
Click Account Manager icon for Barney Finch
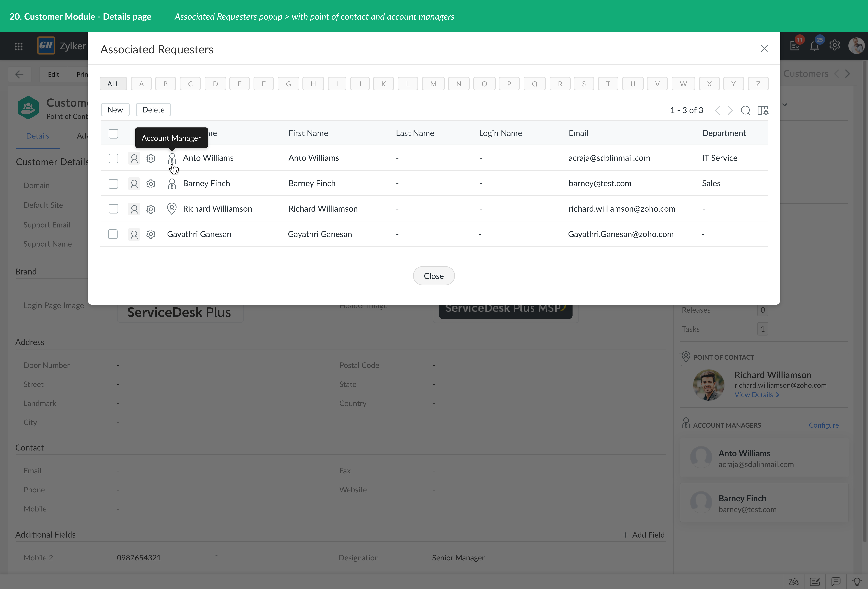[x=172, y=184]
